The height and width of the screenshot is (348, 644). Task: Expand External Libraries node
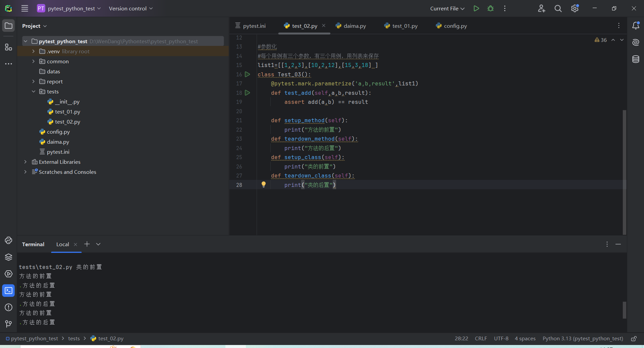(x=25, y=162)
